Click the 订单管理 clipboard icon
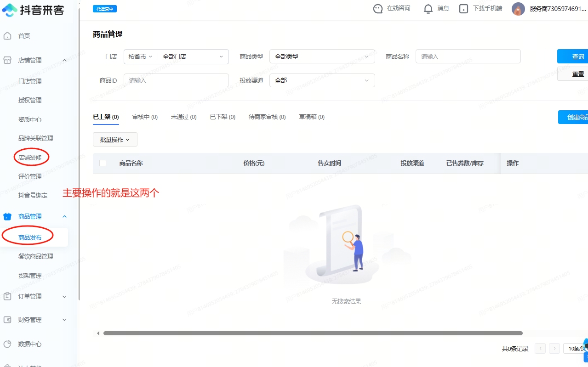This screenshot has height=367, width=588. tap(7, 296)
